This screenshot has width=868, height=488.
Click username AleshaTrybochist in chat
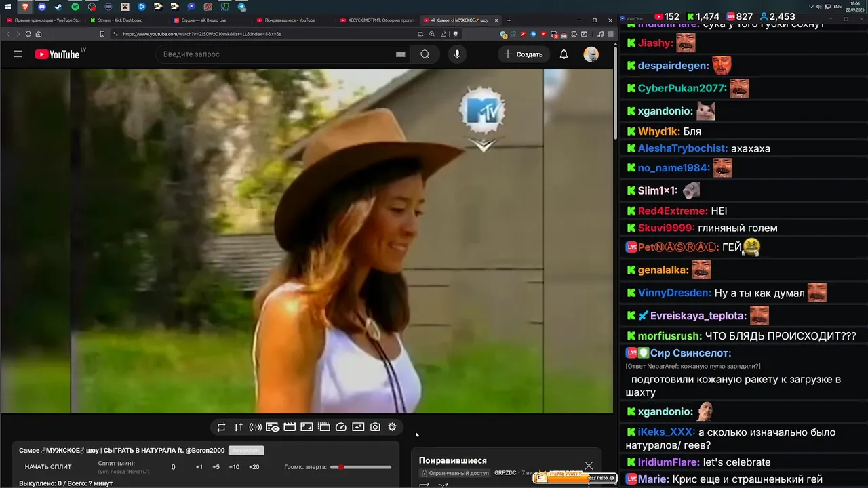[683, 148]
